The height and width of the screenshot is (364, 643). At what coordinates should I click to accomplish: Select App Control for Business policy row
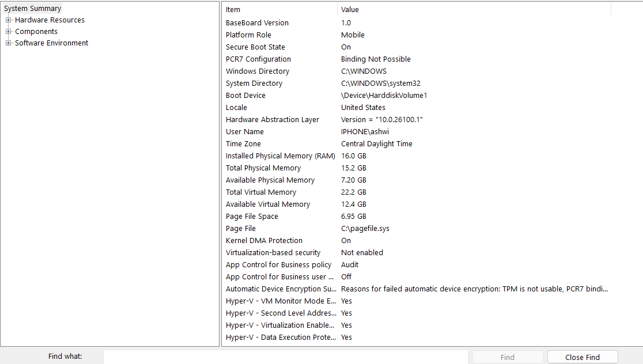[417, 265]
